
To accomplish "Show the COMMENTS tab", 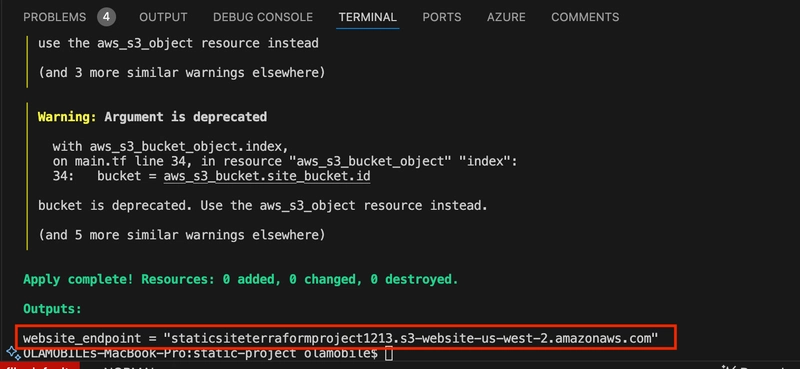I will point(585,17).
